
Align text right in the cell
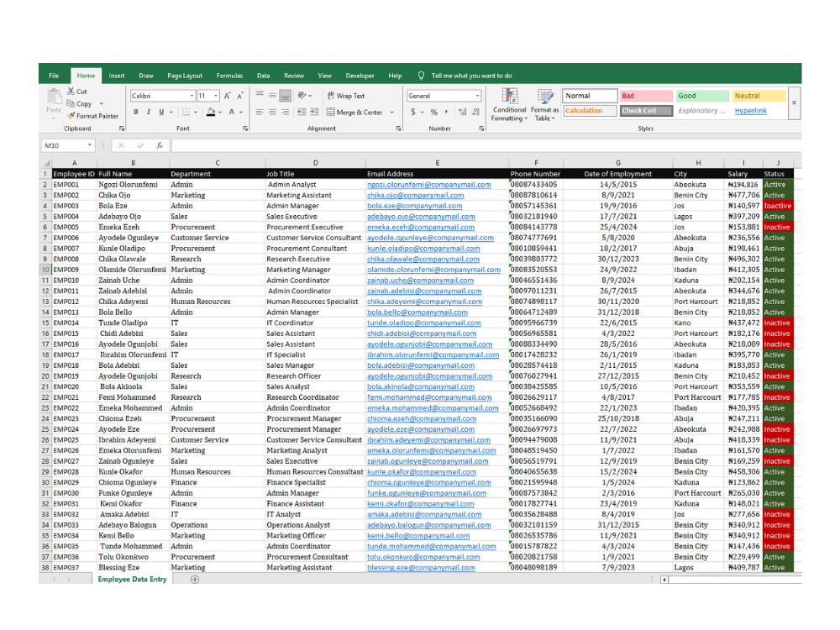pyautogui.click(x=286, y=112)
